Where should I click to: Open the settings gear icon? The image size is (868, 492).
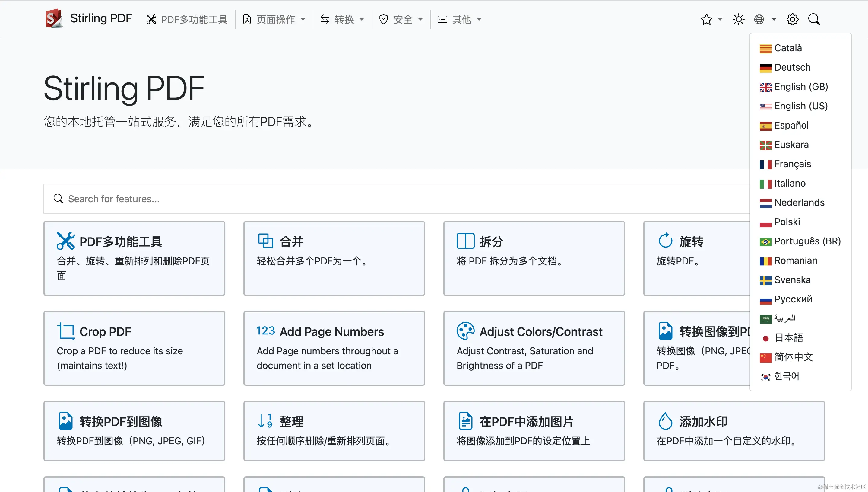point(792,19)
